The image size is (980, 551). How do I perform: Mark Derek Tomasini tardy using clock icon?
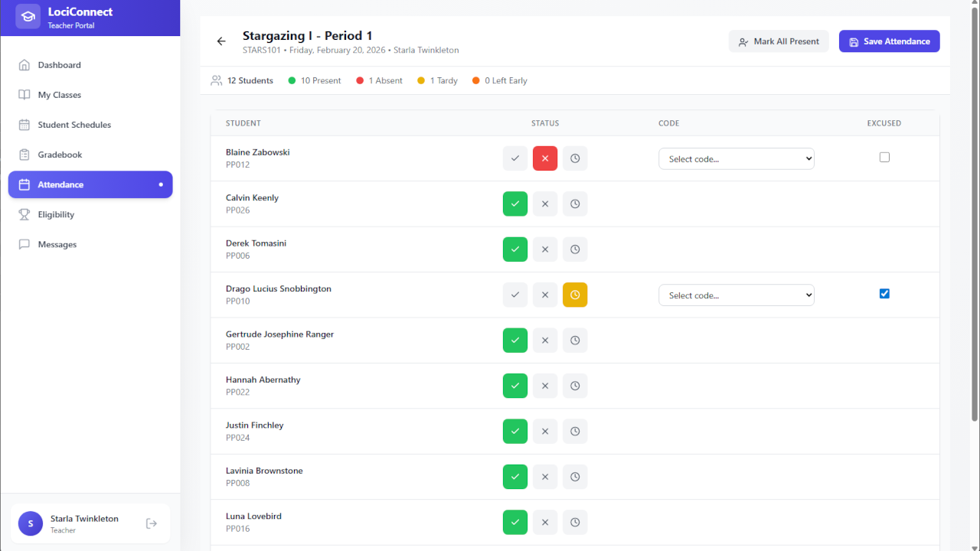pyautogui.click(x=575, y=249)
